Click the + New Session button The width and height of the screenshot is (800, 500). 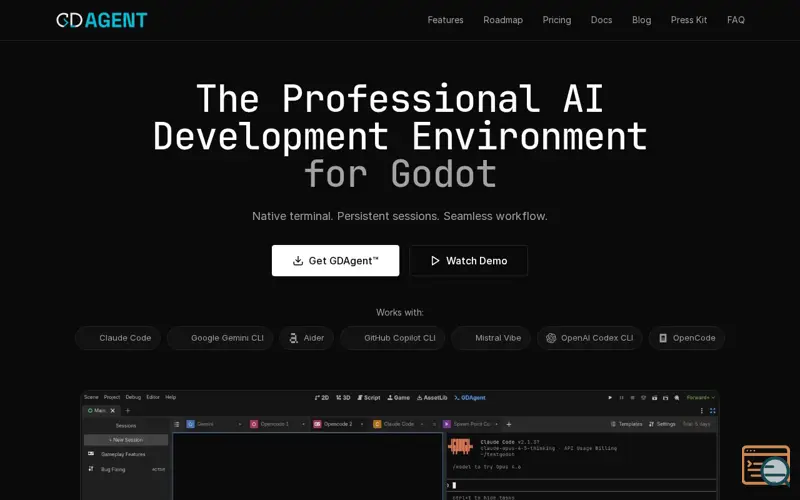[126, 440]
